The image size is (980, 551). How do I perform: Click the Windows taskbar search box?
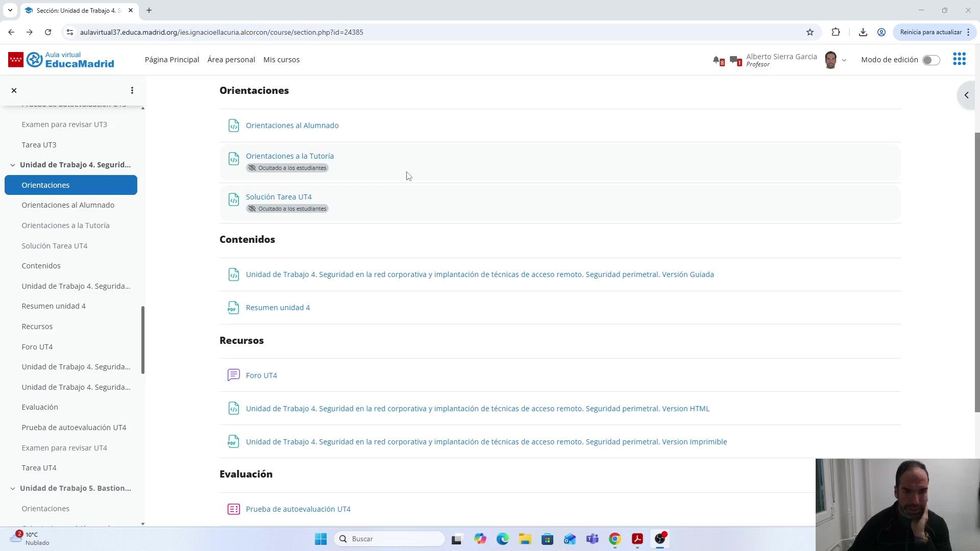pos(390,539)
